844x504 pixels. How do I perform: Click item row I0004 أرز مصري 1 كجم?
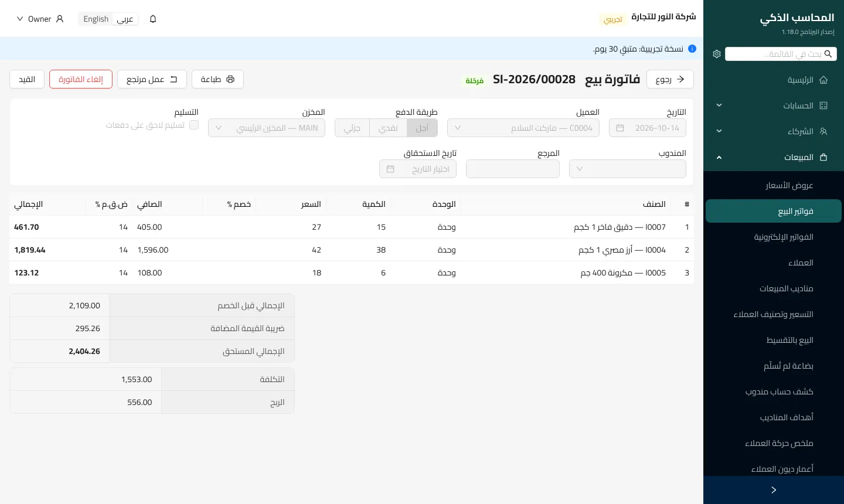coord(352,250)
